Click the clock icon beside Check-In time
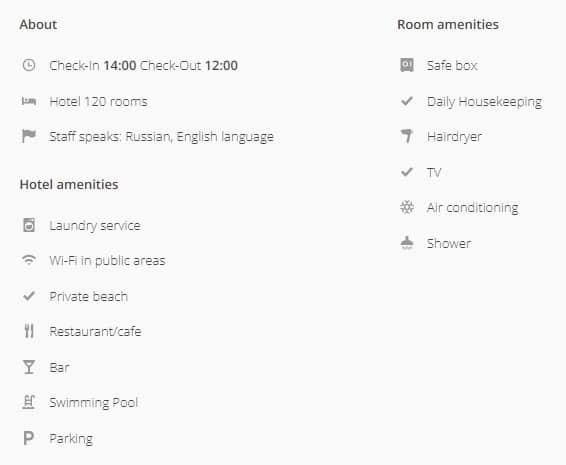Viewport: 566px width, 465px height. (29, 65)
